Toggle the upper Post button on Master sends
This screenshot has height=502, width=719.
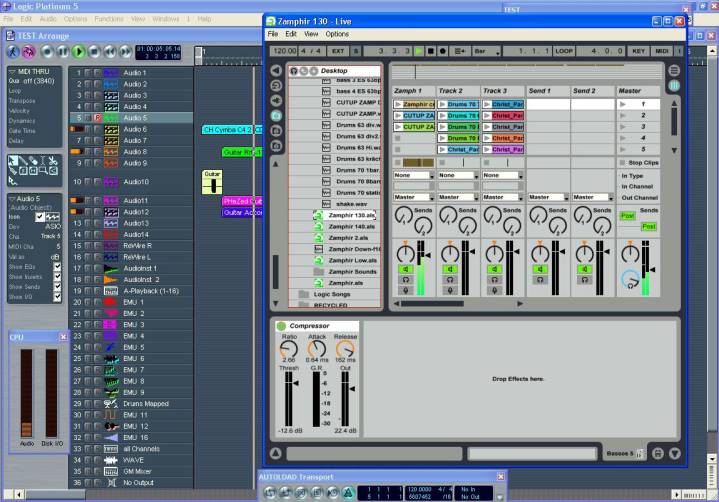coord(628,215)
